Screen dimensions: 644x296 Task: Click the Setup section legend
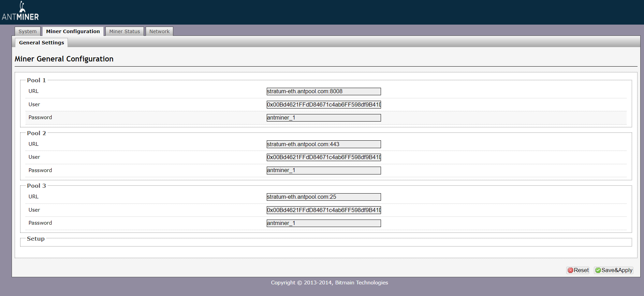click(x=36, y=239)
